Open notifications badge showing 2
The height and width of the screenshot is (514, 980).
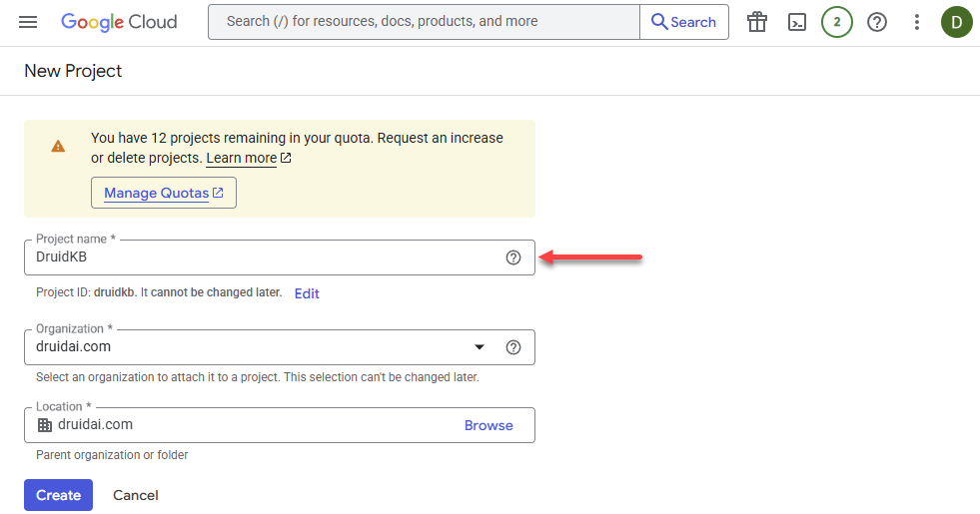coord(837,23)
